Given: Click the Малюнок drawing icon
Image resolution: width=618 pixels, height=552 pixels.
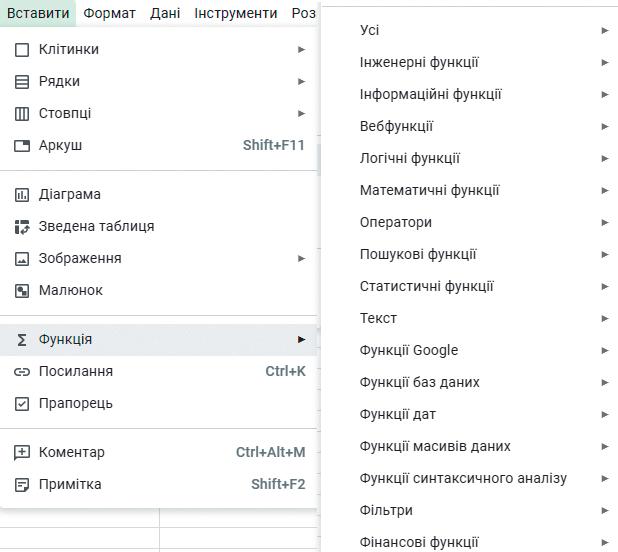Looking at the screenshot, I should 22,290.
